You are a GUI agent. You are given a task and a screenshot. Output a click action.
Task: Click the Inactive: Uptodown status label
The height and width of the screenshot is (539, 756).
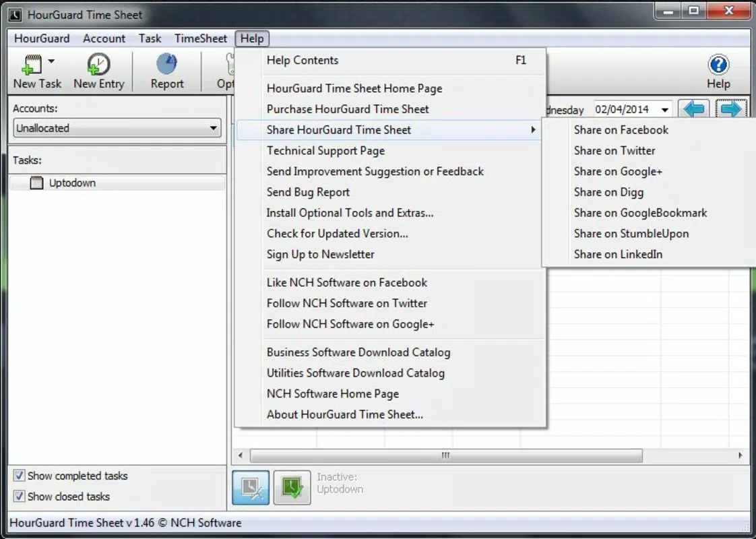coord(340,483)
